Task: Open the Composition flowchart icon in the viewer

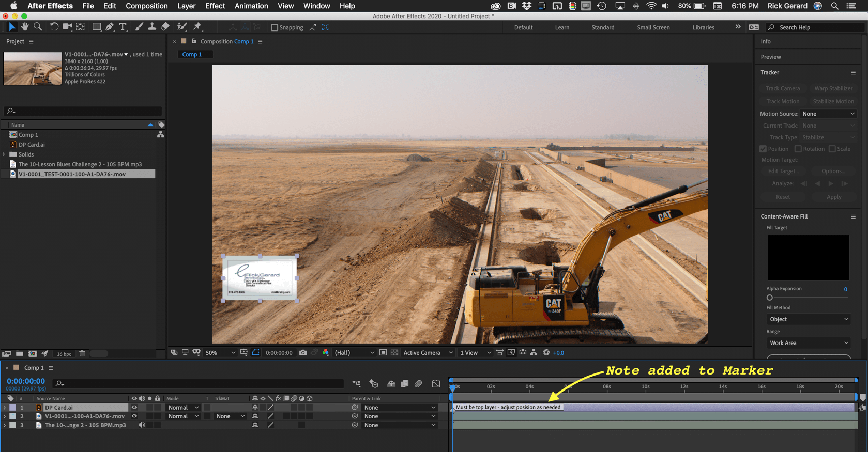Action: (x=534, y=353)
